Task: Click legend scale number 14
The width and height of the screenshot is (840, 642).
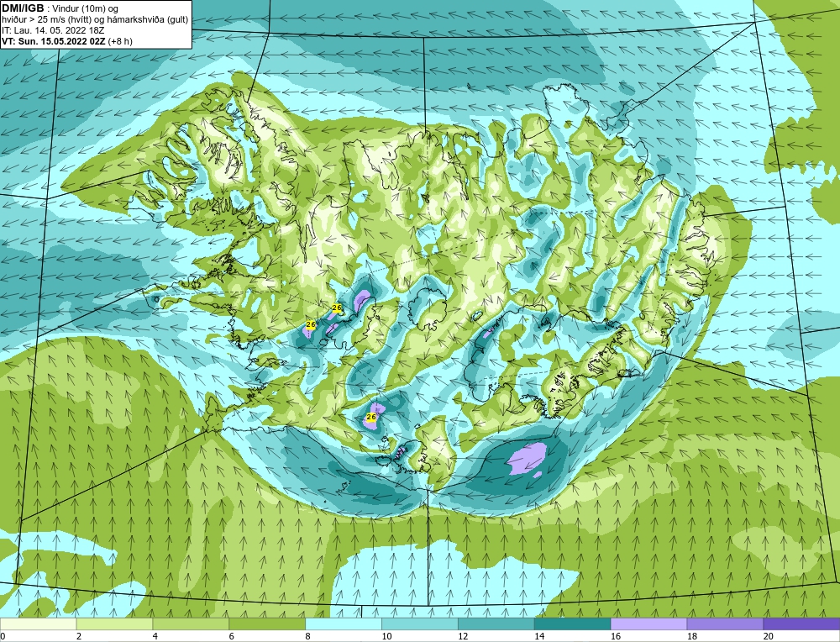Action: click(x=539, y=636)
